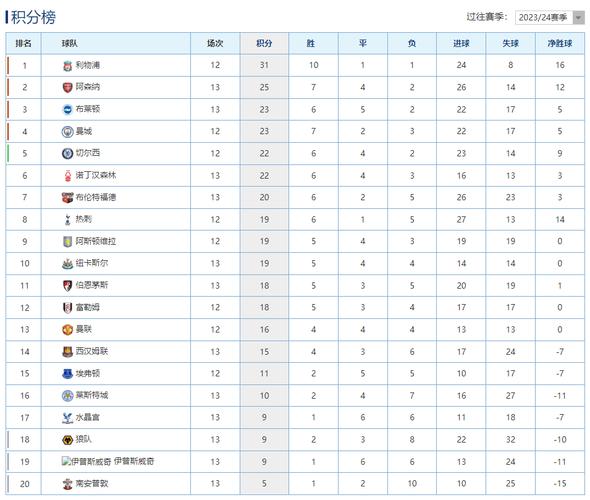The height and width of the screenshot is (500, 590).
Task: Sort table by 积分 column header
Action: [264, 44]
